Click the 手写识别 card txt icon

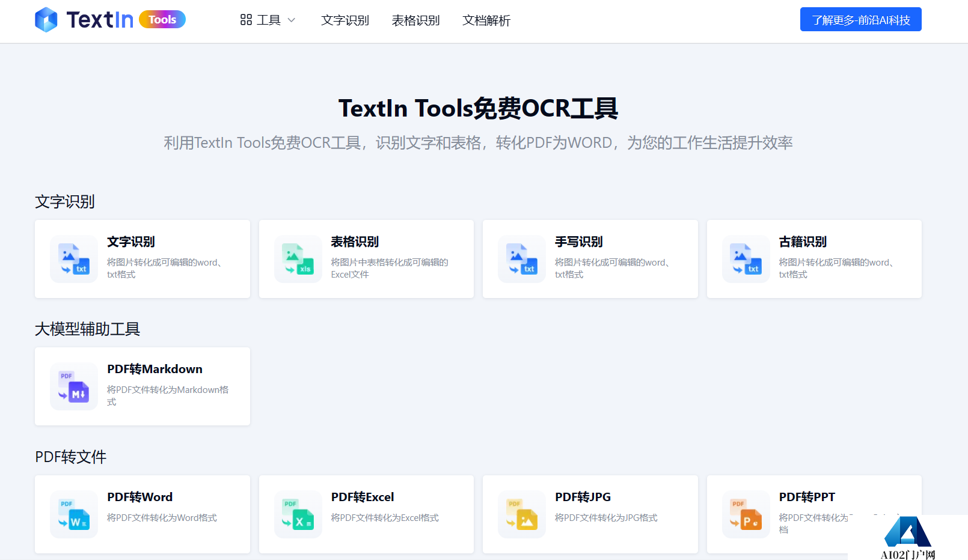[x=522, y=259]
